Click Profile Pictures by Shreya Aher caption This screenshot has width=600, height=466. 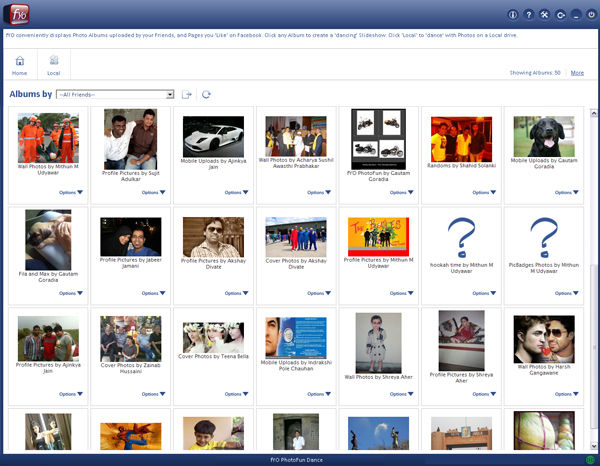pos(461,378)
